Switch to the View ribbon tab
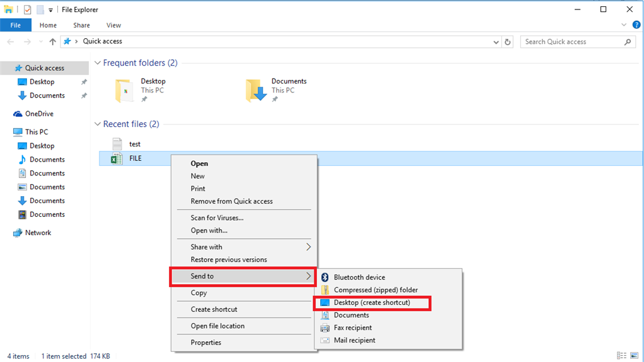 tap(113, 25)
